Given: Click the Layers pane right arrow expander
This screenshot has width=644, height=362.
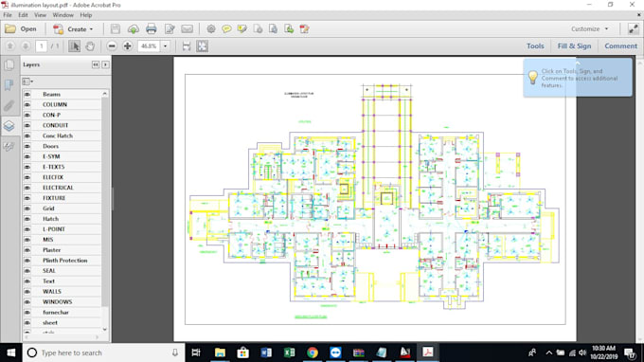Looking at the screenshot, I should [x=105, y=64].
